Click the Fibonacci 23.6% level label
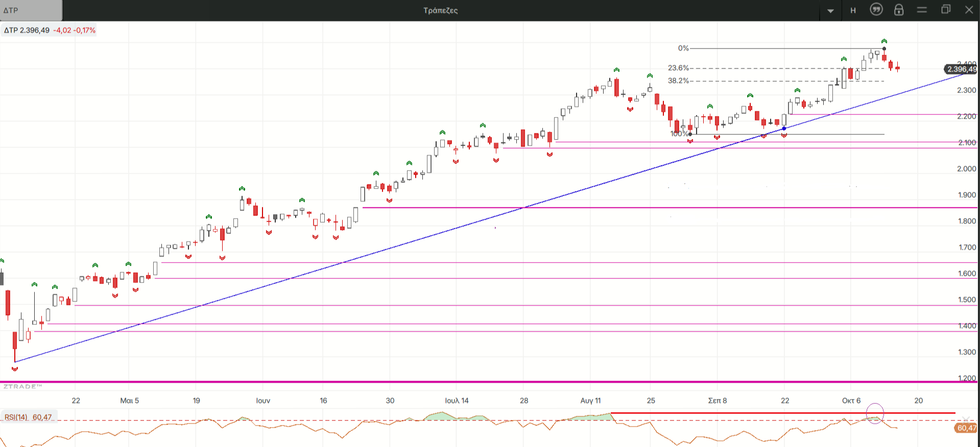This screenshot has height=447, width=980. point(678,68)
